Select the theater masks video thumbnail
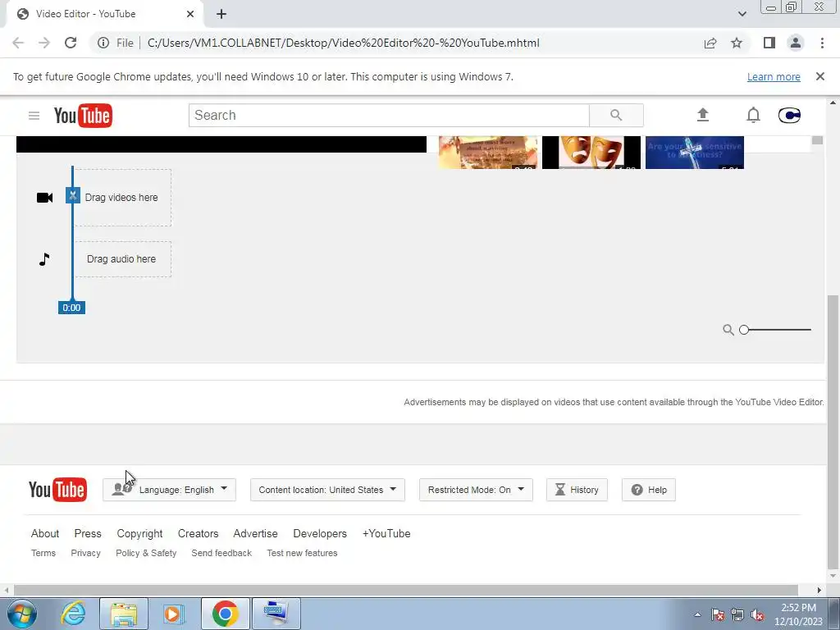 coord(591,152)
